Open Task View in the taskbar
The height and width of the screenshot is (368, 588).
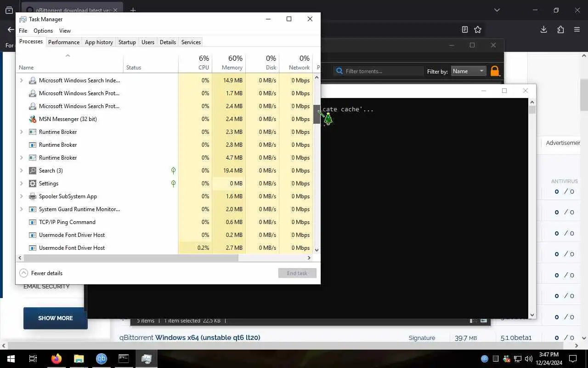coord(33,359)
